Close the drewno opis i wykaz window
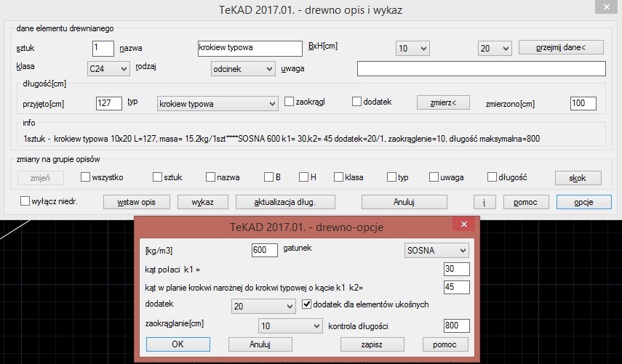 pyautogui.click(x=607, y=7)
